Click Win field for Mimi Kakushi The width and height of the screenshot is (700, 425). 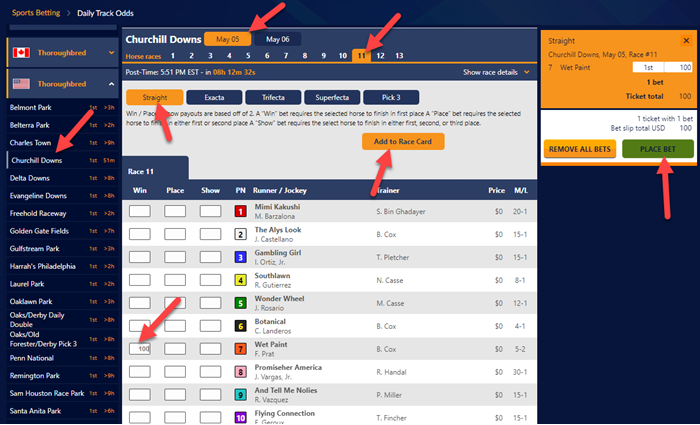coord(140,211)
